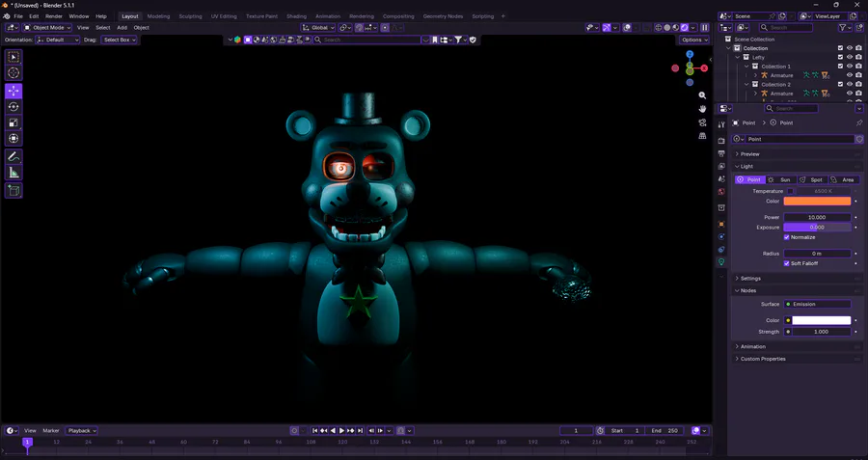
Task: Open the File menu
Action: (18, 16)
